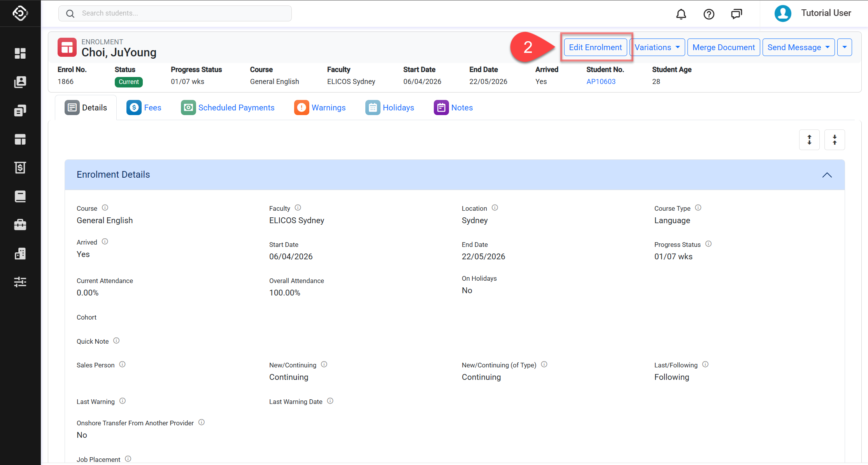Open the dashboard grid icon in sidebar
868x465 pixels.
[x=20, y=53]
